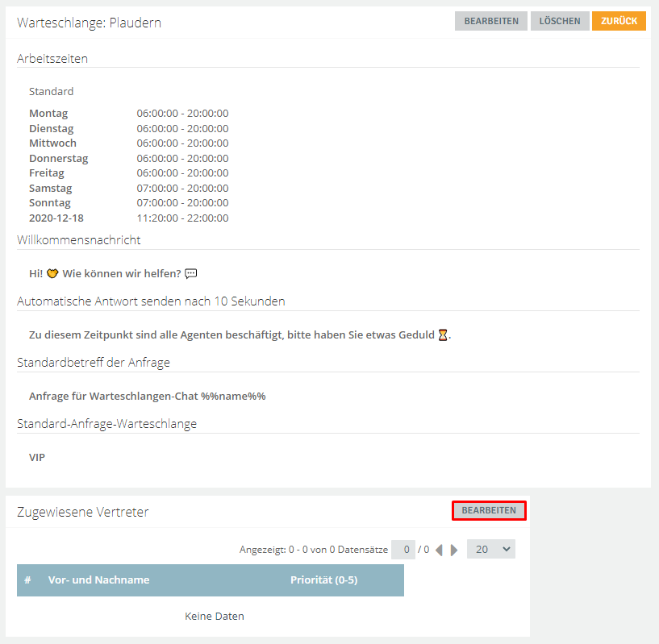Open the 20 records-per-page dropdown

pos(491,550)
